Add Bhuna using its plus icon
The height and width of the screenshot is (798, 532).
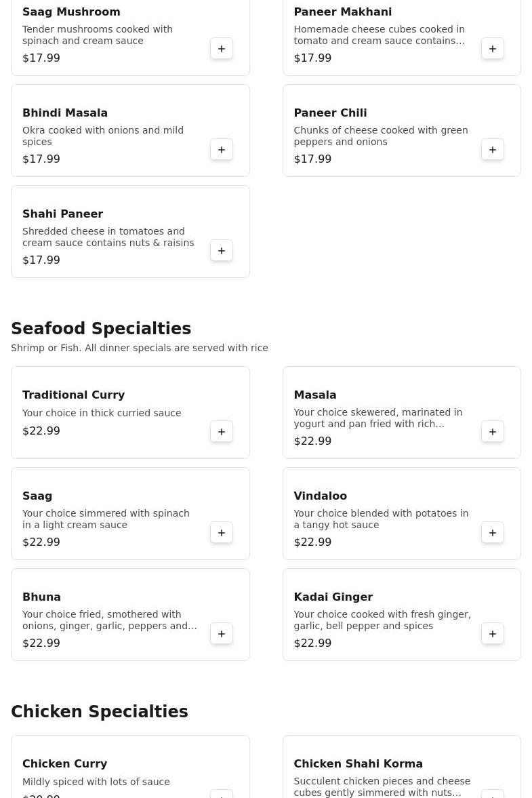point(222,634)
